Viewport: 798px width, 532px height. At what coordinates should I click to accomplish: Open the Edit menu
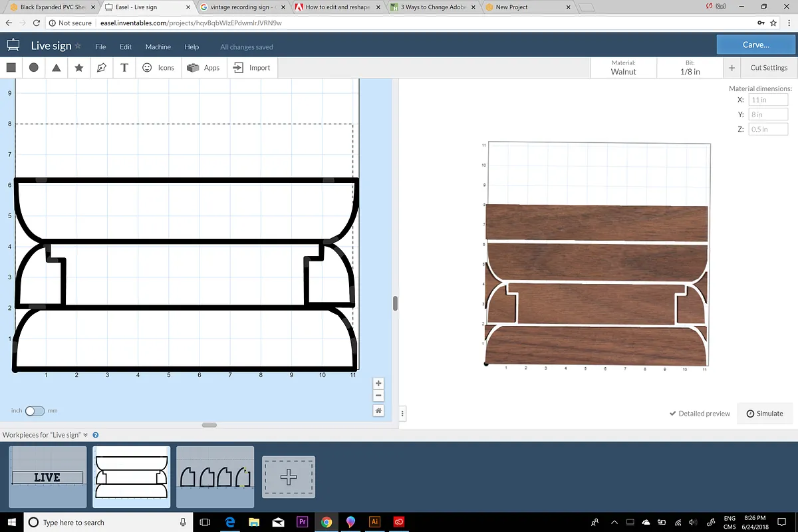(126, 47)
